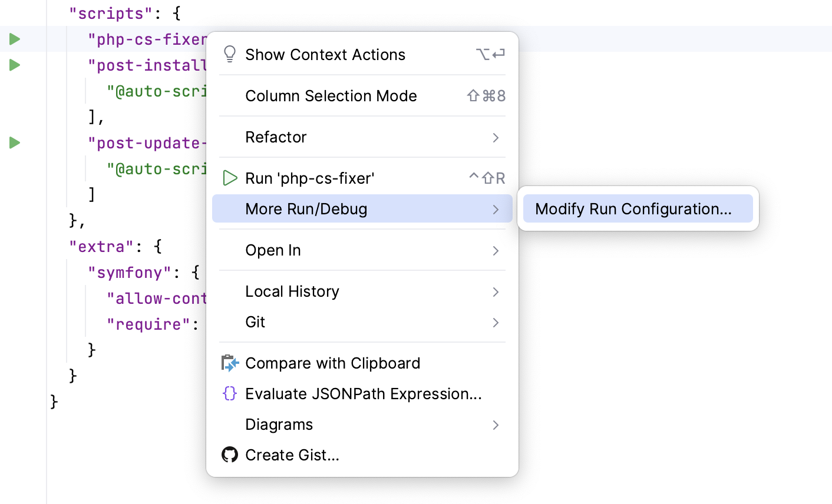Click the Compare with Clipboard icon
The width and height of the screenshot is (832, 504).
coord(230,363)
